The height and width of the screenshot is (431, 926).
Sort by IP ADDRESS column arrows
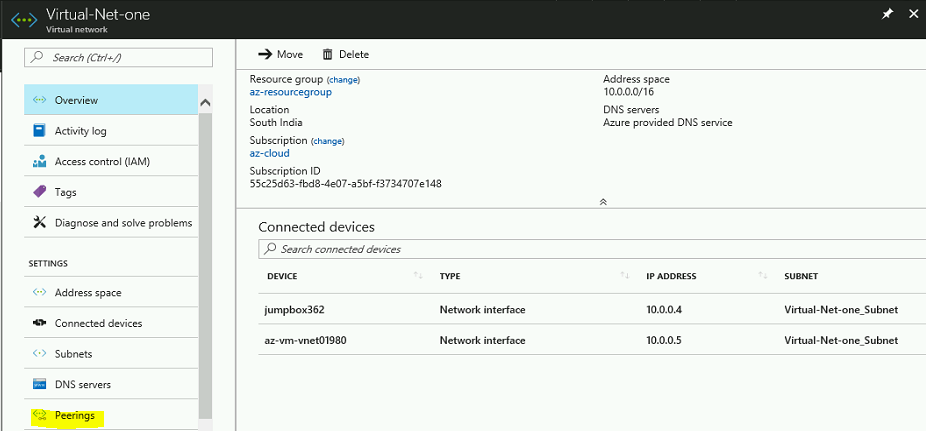tap(763, 276)
